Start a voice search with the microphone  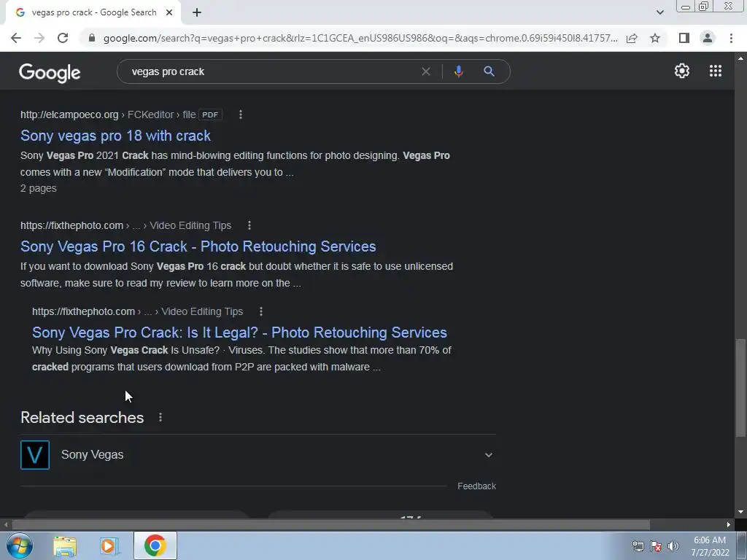[458, 71]
